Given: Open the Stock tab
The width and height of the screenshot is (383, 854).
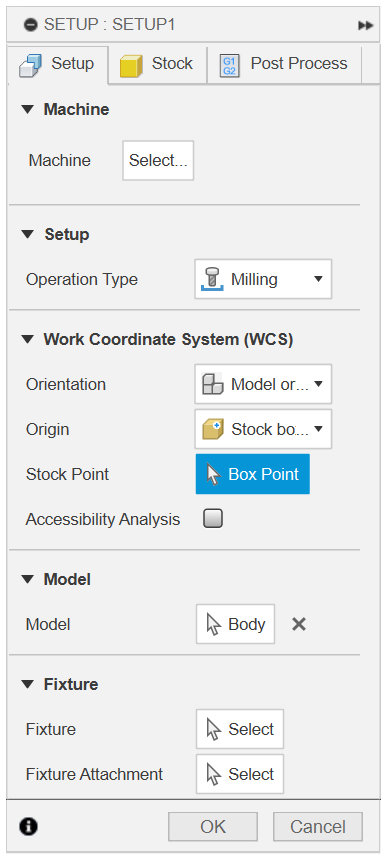Looking at the screenshot, I should pos(157,64).
